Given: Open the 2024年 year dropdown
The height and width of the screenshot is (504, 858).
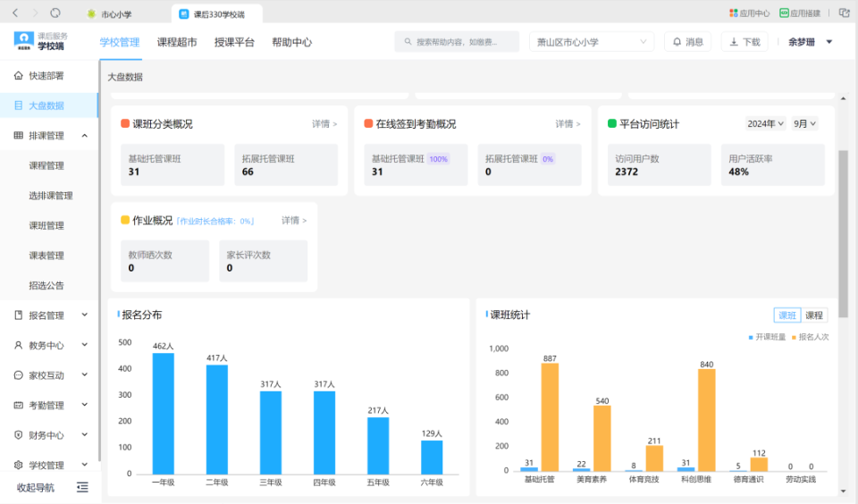Looking at the screenshot, I should [765, 123].
